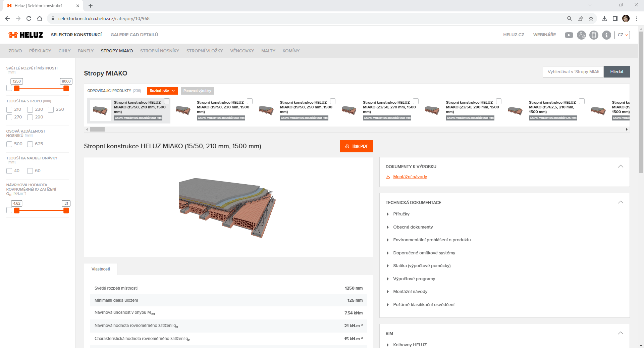Reload the page with refresh icon
The height and width of the screenshot is (348, 644).
pyautogui.click(x=29, y=18)
